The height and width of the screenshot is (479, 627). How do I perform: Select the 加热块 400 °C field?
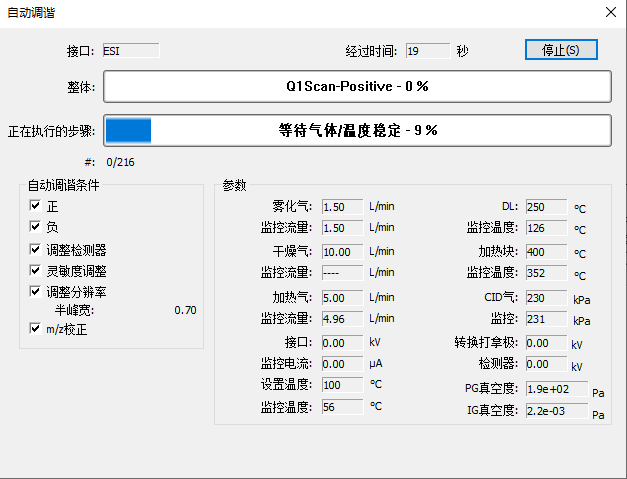[545, 251]
